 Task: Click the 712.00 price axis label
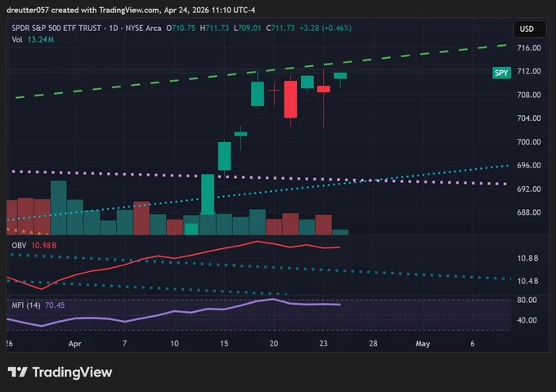[529, 71]
